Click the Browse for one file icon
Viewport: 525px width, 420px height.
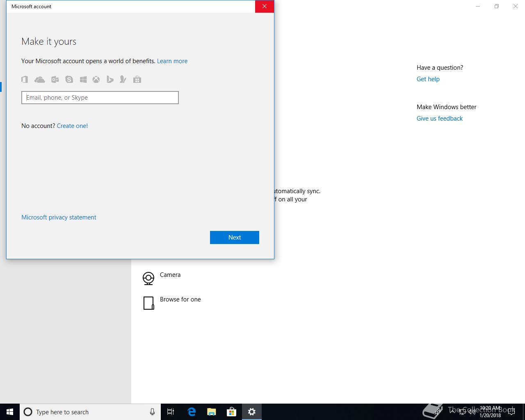click(x=148, y=303)
